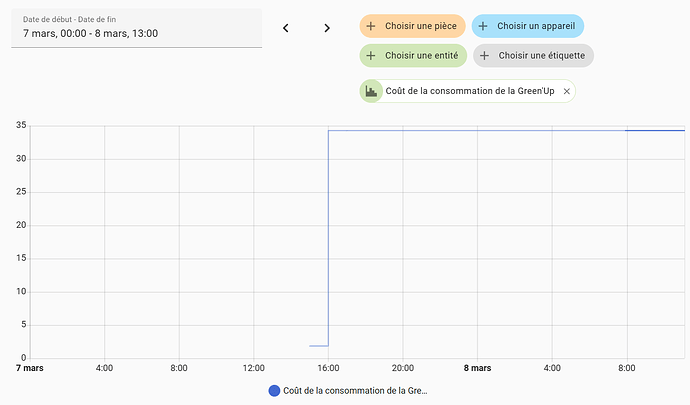Click the 8 mars label on the x-axis
Image resolution: width=690 pixels, height=405 pixels.
pos(477,368)
